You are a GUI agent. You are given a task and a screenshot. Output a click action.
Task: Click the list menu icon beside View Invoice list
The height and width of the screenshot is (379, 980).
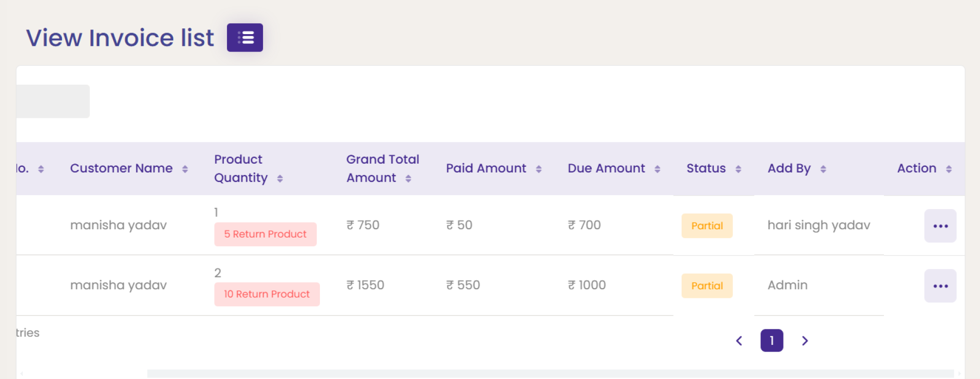244,38
